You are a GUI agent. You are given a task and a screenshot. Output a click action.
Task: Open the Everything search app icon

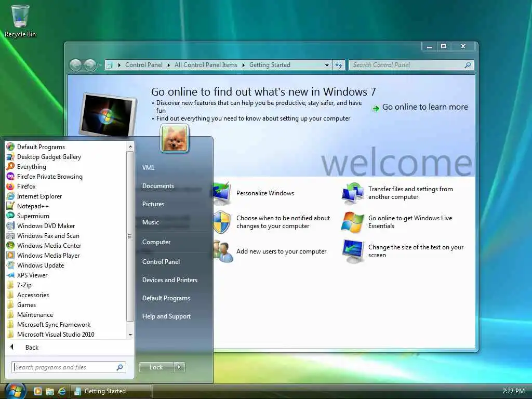(10, 167)
